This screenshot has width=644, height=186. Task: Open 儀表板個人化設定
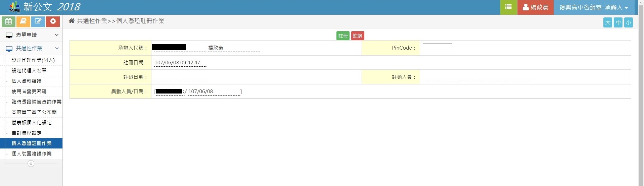pyautogui.click(x=32, y=123)
